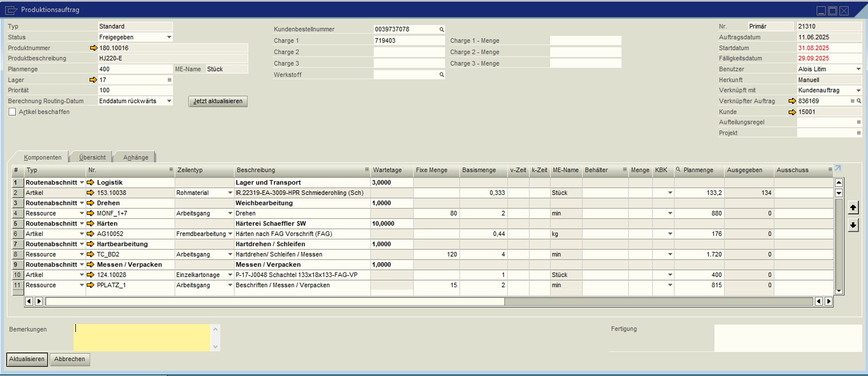
Task: Click into the yellow Bemerkungen text field
Action: [x=142, y=338]
